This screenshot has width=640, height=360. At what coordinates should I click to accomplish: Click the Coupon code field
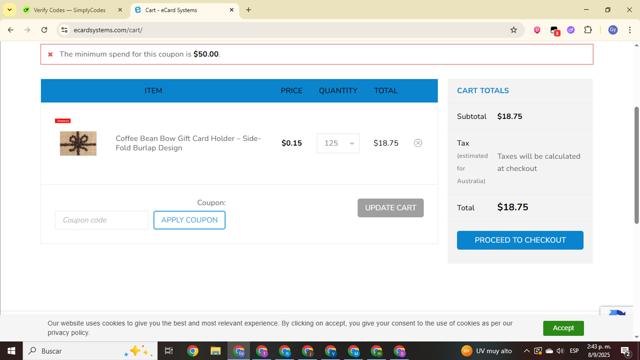click(102, 220)
